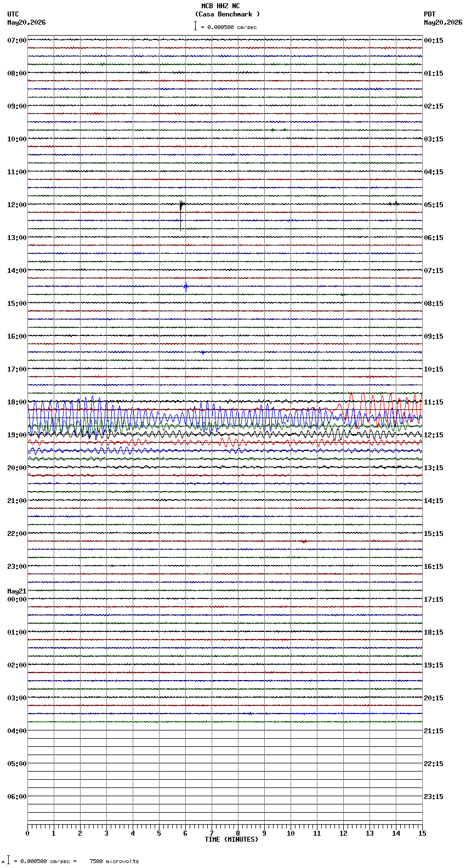Click the 15 minute tick label
Screen dimensions: 466x868
422,833
